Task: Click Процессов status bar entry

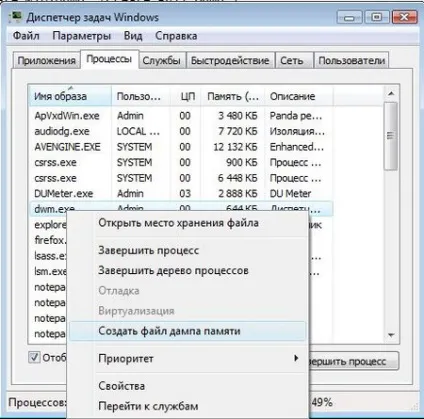Action: point(37,403)
